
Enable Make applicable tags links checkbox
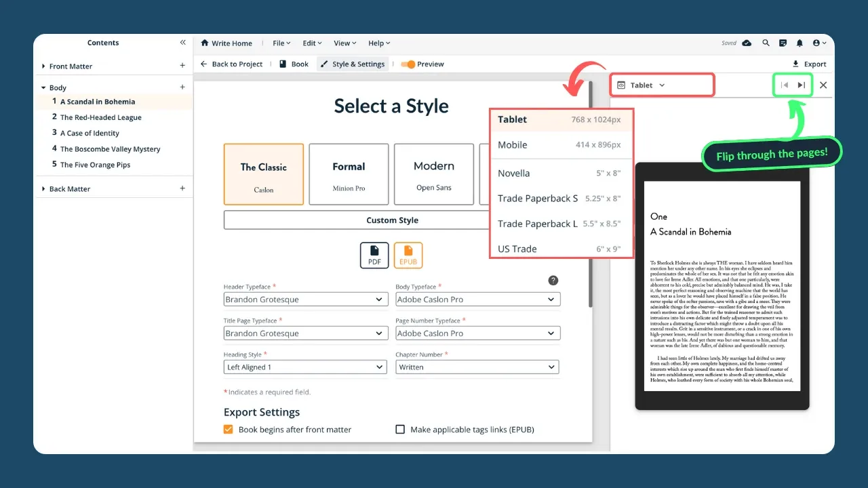point(400,429)
